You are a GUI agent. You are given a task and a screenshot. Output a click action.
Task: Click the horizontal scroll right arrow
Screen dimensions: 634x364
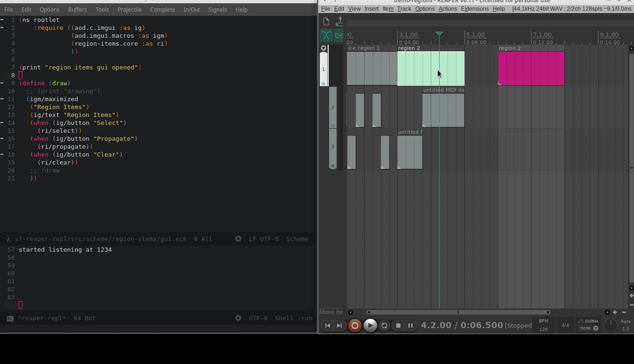tap(607, 312)
